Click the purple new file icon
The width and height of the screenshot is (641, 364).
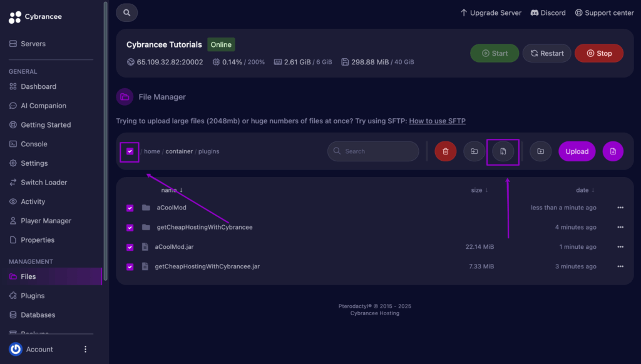[x=613, y=151]
